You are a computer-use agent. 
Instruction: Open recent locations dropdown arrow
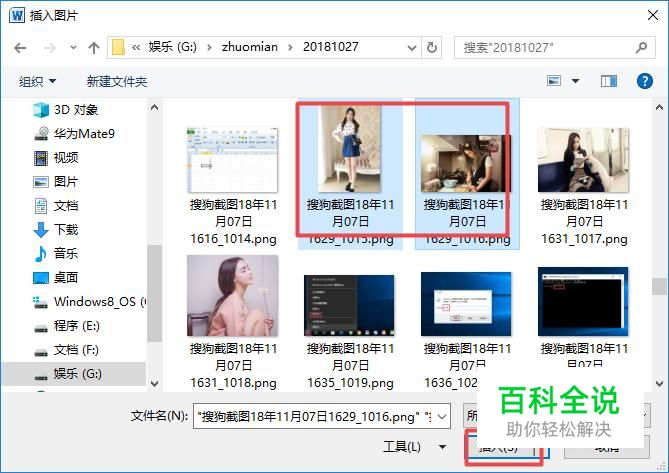coord(73,48)
